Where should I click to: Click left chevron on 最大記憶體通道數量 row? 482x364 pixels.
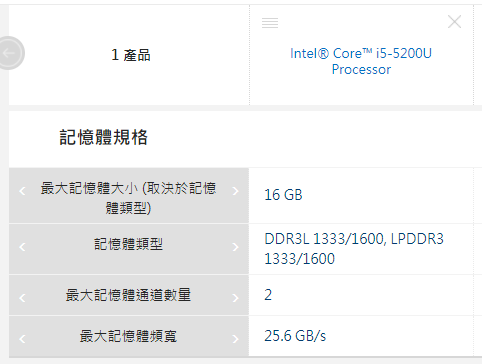[x=22, y=298]
